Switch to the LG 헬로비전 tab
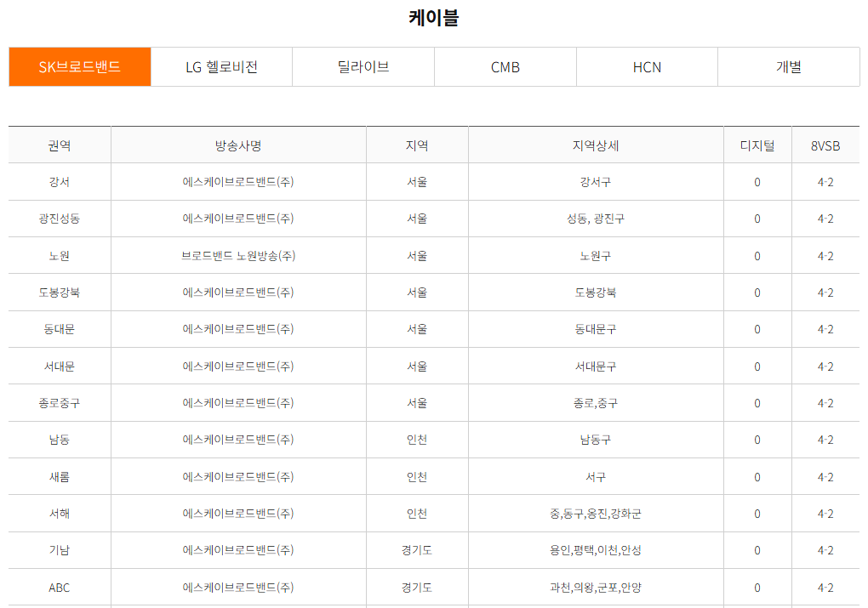Viewport: 868px width, 608px height. pyautogui.click(x=222, y=65)
